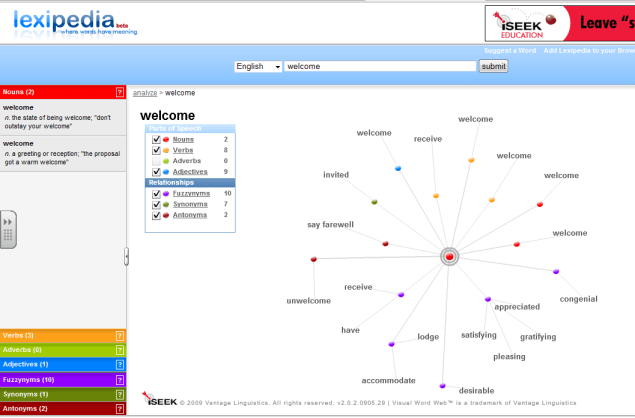The height and width of the screenshot is (418, 635).
Task: Collapse the sidebar using the splitter handle
Action: 126,257
